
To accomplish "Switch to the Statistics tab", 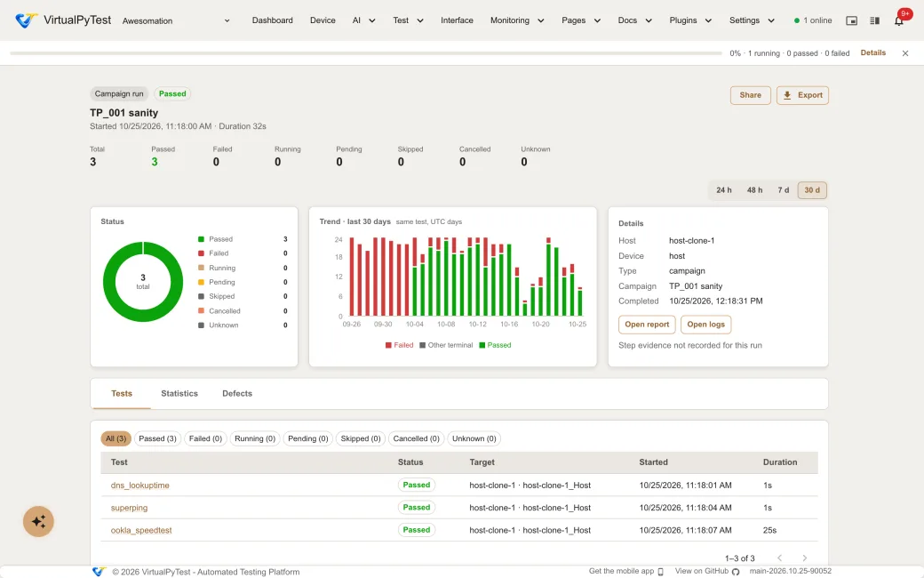I will (179, 393).
